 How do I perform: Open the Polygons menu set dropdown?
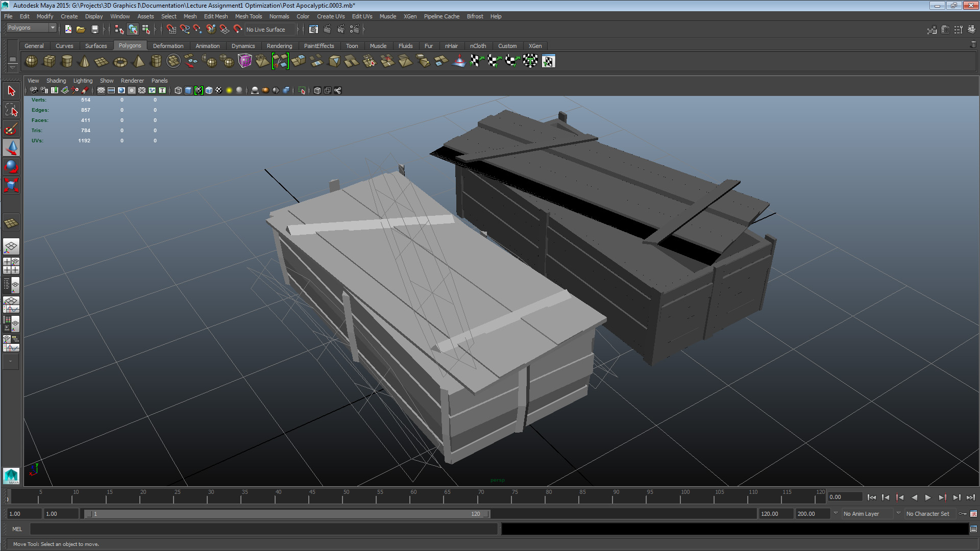coord(31,28)
